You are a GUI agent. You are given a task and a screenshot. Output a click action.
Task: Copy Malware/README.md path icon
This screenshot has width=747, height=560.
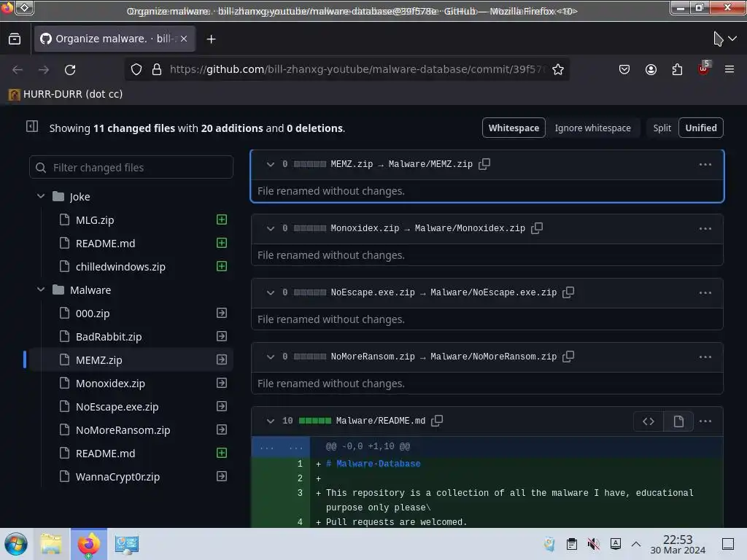437,421
